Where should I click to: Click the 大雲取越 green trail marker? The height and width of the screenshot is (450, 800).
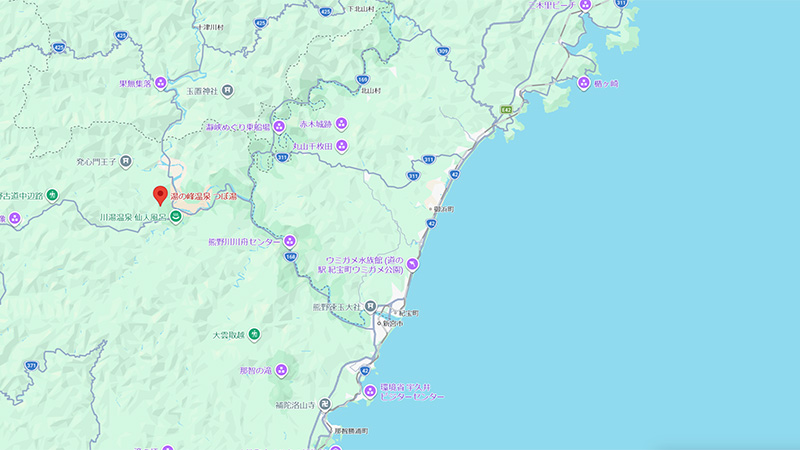point(254,334)
